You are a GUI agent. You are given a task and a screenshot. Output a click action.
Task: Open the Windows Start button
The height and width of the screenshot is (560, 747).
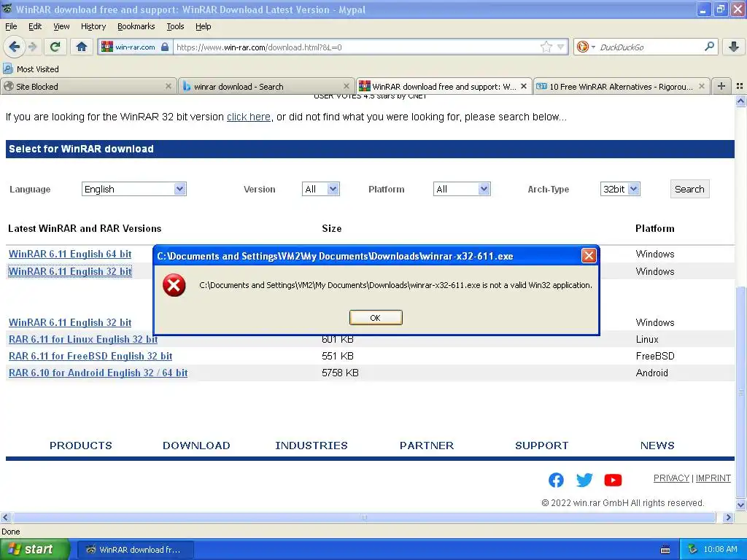(x=34, y=550)
